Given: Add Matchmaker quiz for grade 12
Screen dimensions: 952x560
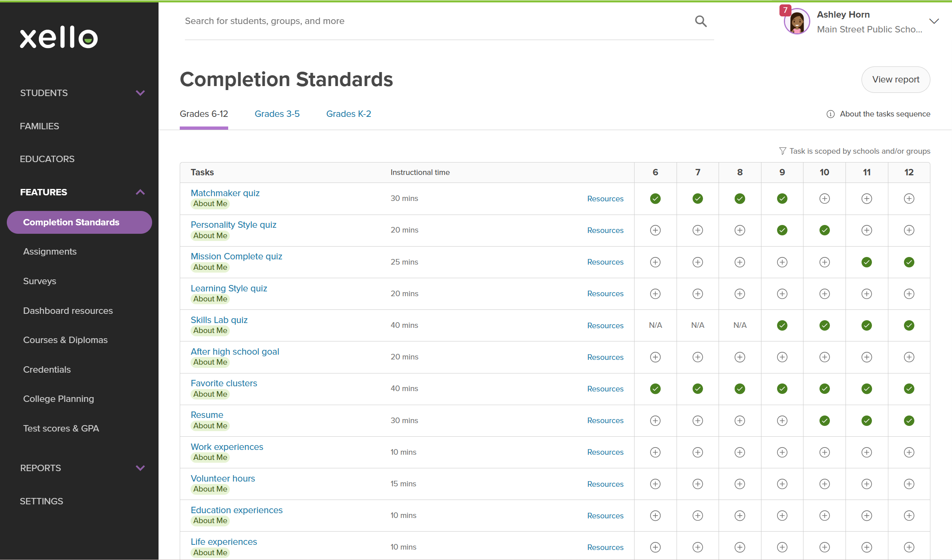Looking at the screenshot, I should [909, 199].
